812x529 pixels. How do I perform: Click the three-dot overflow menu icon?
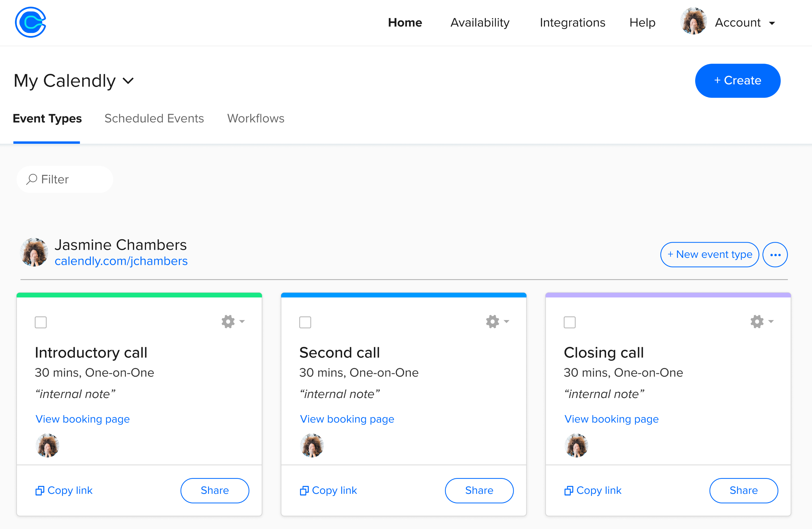776,255
